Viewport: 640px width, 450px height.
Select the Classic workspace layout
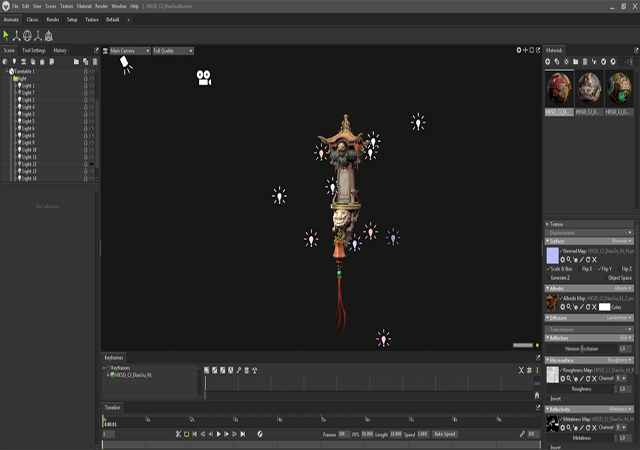pyautogui.click(x=33, y=19)
